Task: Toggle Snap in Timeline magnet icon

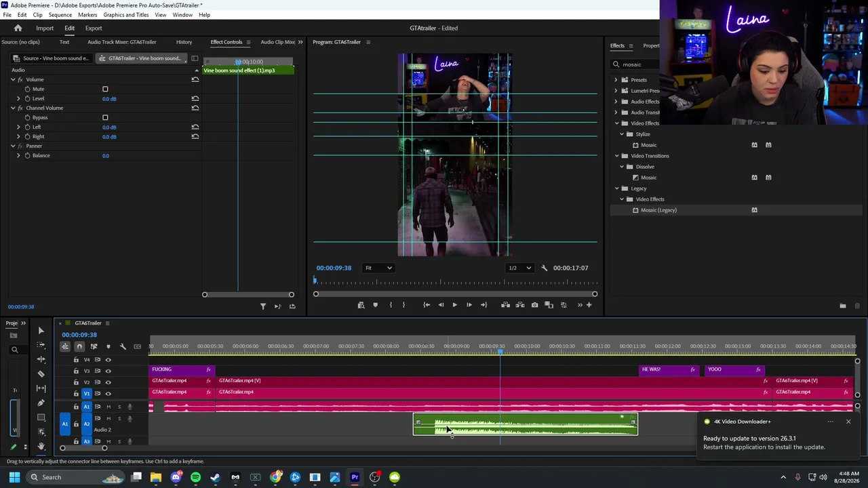Action: (x=79, y=346)
